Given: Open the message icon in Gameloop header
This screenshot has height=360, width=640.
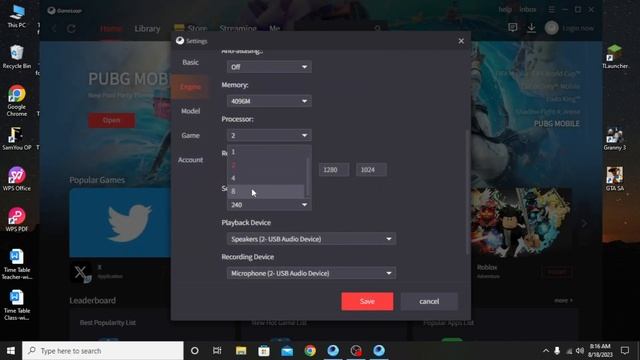Looking at the screenshot, I should click(513, 28).
